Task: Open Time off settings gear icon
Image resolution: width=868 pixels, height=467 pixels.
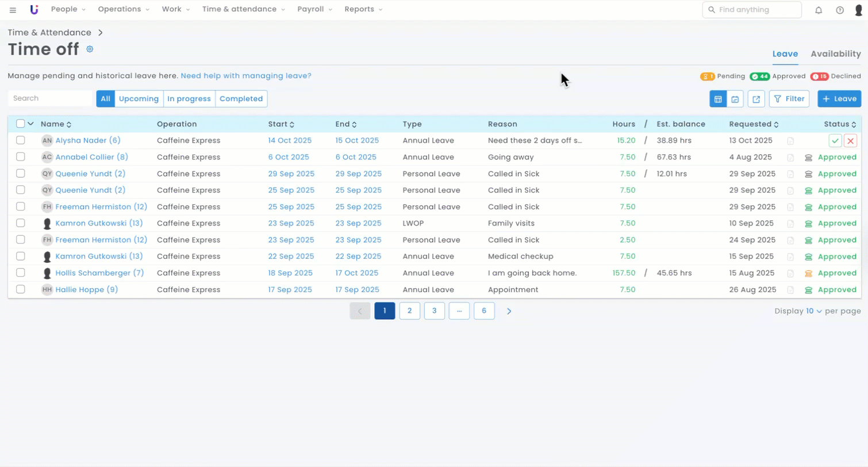Action: click(x=90, y=49)
